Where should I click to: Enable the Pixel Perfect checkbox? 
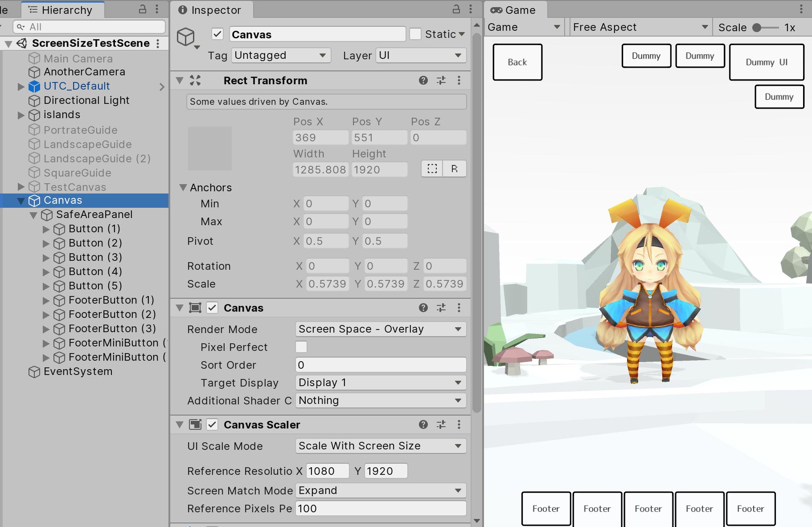[301, 347]
